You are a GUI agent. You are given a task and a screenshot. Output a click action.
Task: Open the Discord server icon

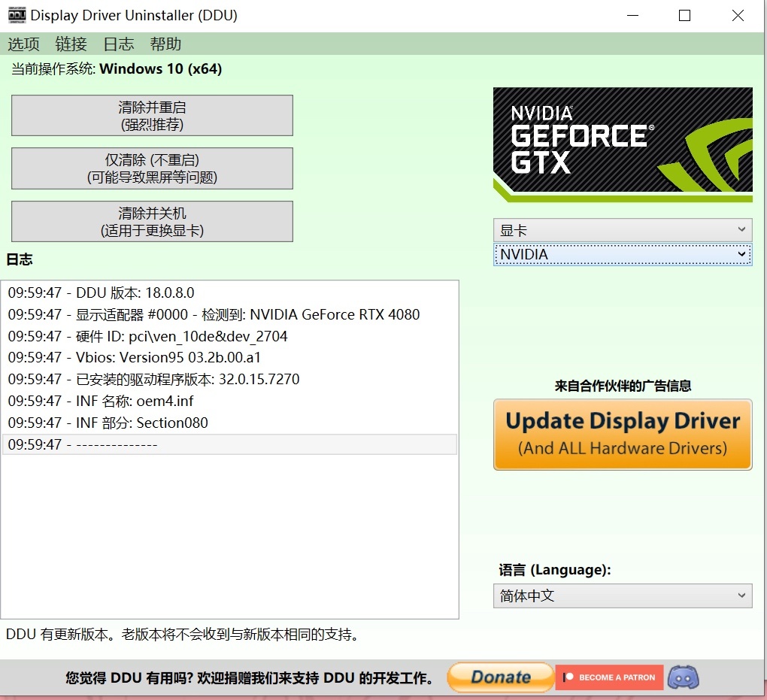coord(683,677)
